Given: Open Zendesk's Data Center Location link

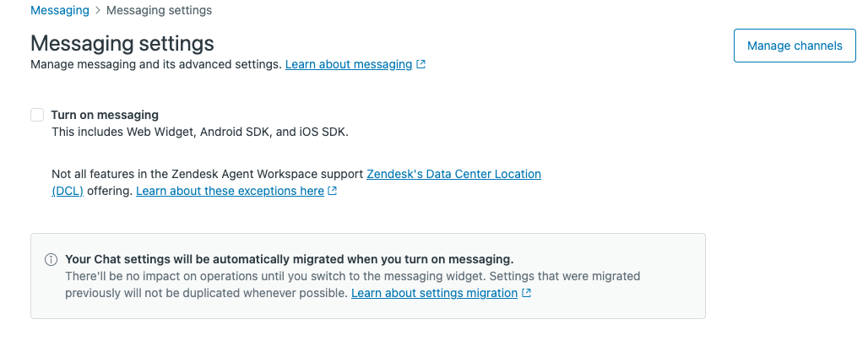Looking at the screenshot, I should pos(453,174).
